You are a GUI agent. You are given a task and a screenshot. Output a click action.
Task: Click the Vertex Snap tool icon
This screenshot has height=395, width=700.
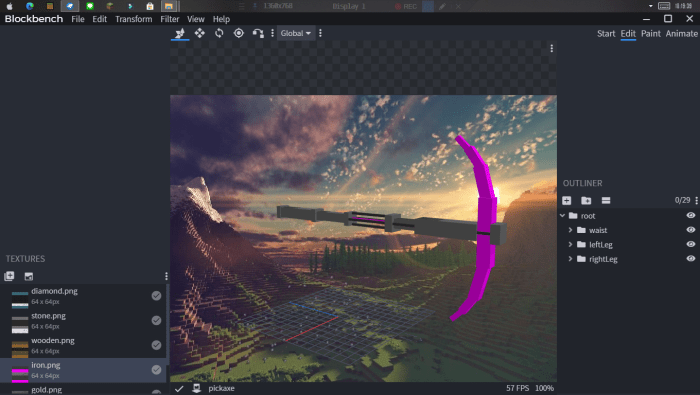coord(258,33)
